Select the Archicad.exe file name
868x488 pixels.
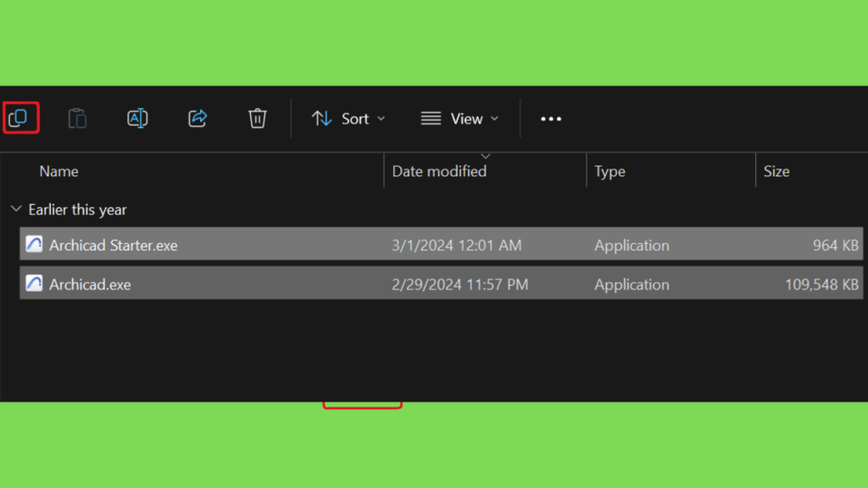tap(90, 285)
